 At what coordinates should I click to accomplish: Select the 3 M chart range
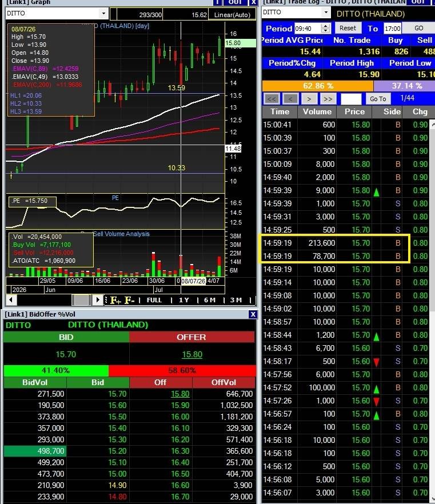click(236, 300)
